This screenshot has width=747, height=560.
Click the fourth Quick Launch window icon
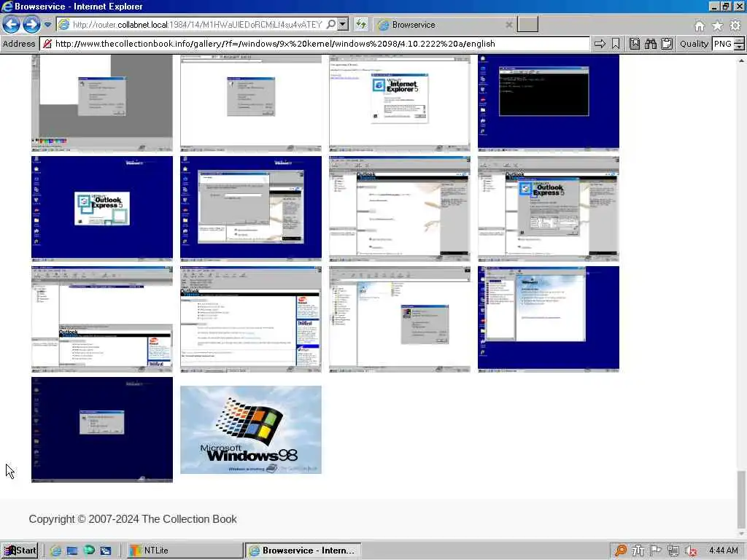tap(105, 551)
